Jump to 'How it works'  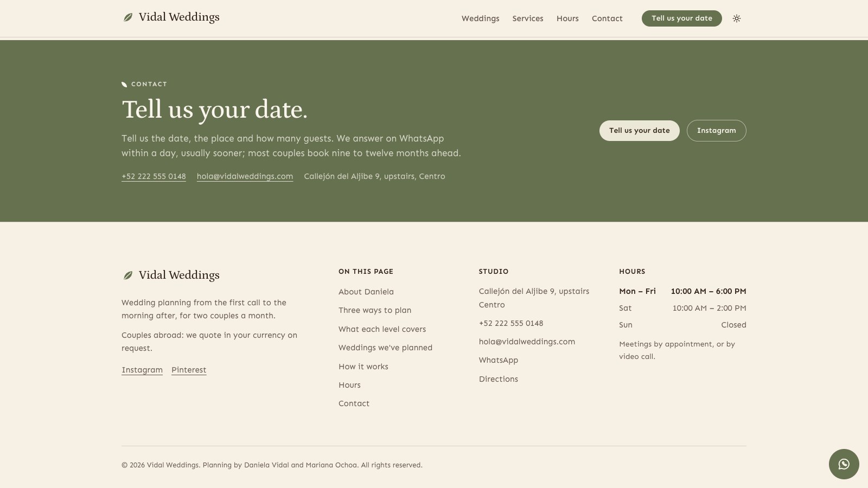pyautogui.click(x=363, y=367)
